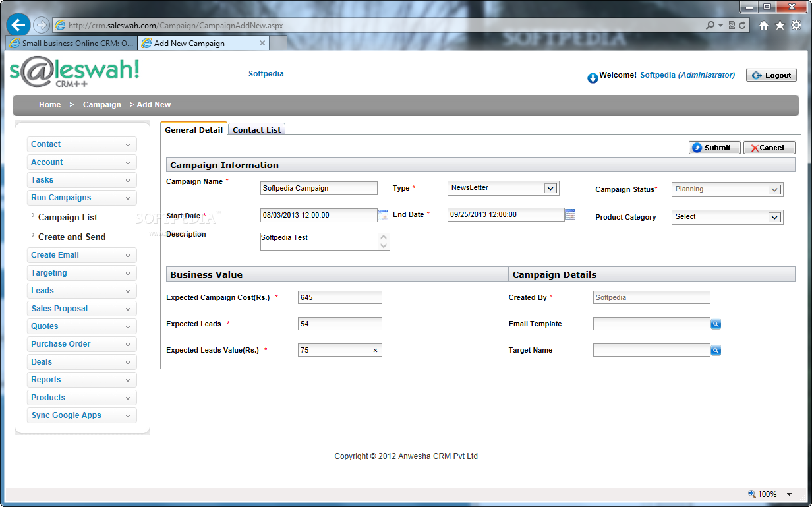Open the Start Date calendar picker

(x=383, y=214)
